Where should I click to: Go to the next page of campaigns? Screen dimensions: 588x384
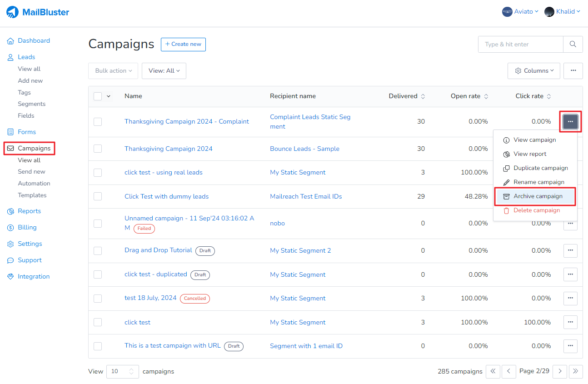[559, 371]
